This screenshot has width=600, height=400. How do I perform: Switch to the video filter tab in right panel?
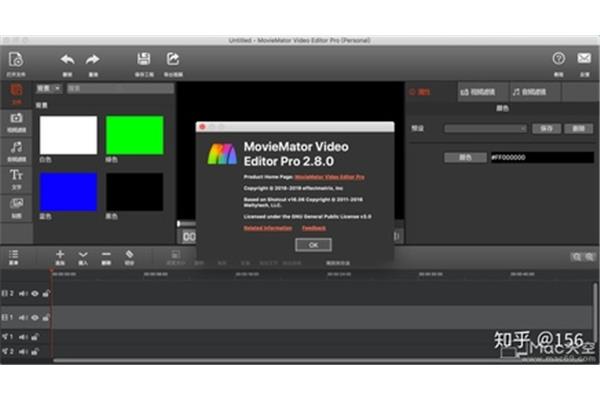483,92
